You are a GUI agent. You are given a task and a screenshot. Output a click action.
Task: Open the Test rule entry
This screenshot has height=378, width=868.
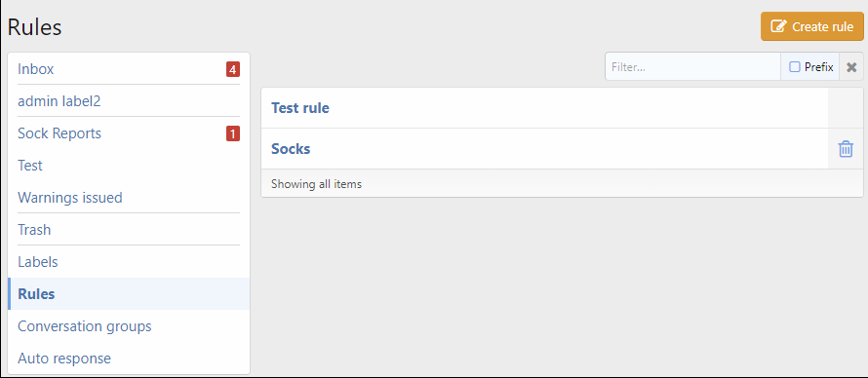(x=300, y=108)
